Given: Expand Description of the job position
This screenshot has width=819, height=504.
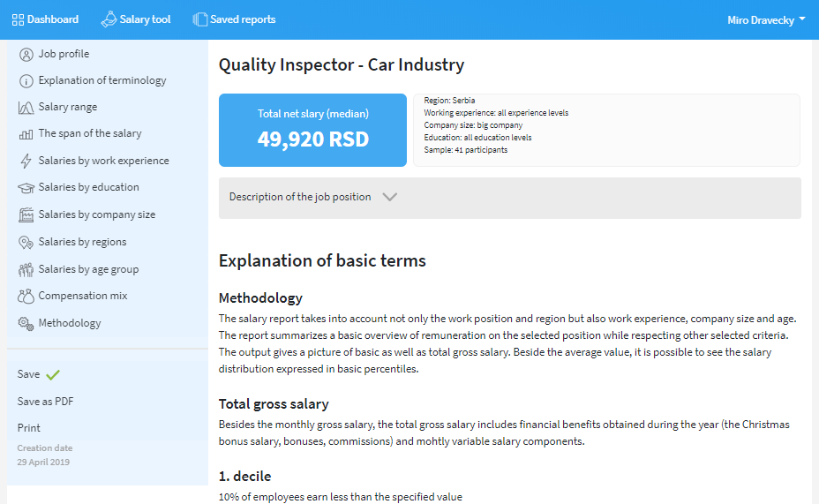Looking at the screenshot, I should [x=510, y=198].
